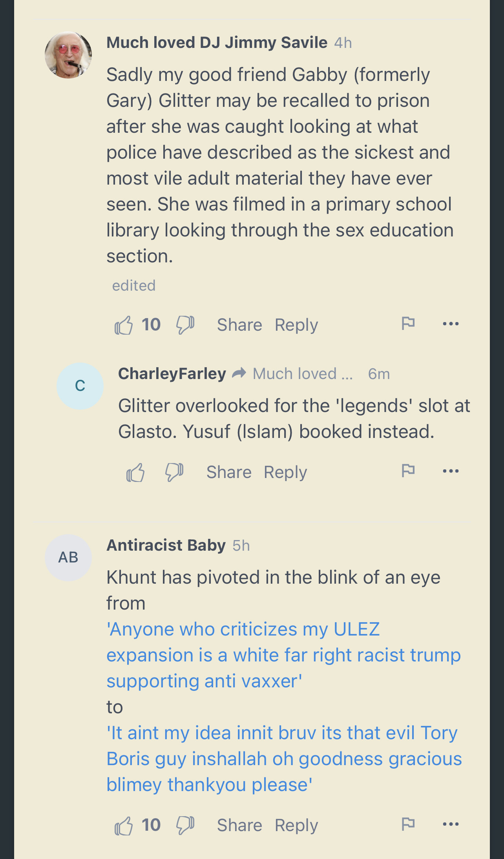
Task: Reply to the top comment
Action: tap(296, 325)
